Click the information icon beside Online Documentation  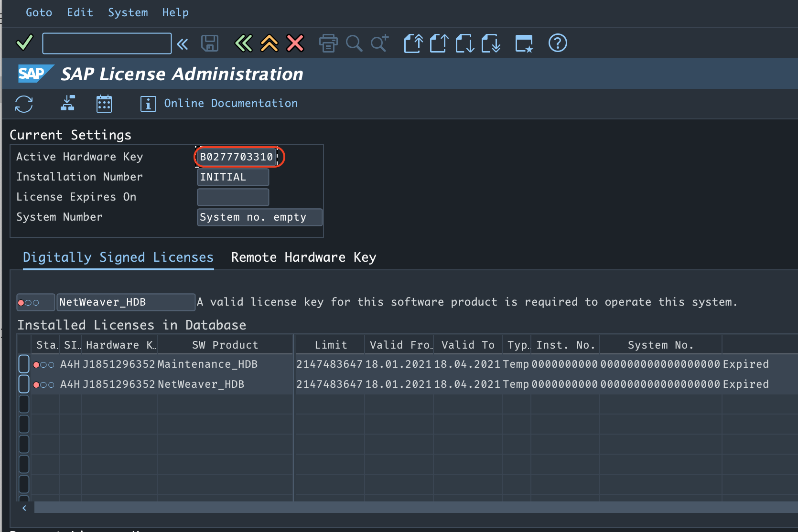(148, 104)
